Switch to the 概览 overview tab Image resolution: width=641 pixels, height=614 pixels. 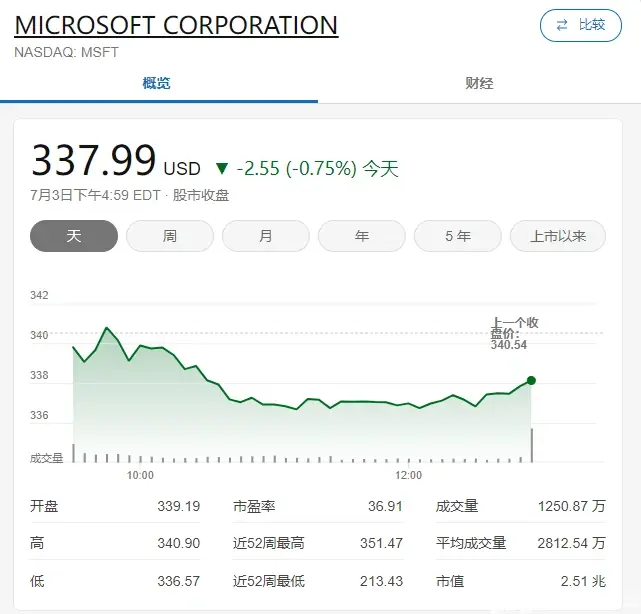click(x=157, y=83)
